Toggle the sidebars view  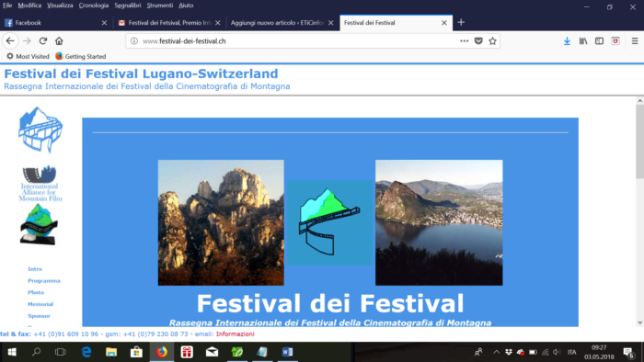(x=599, y=41)
